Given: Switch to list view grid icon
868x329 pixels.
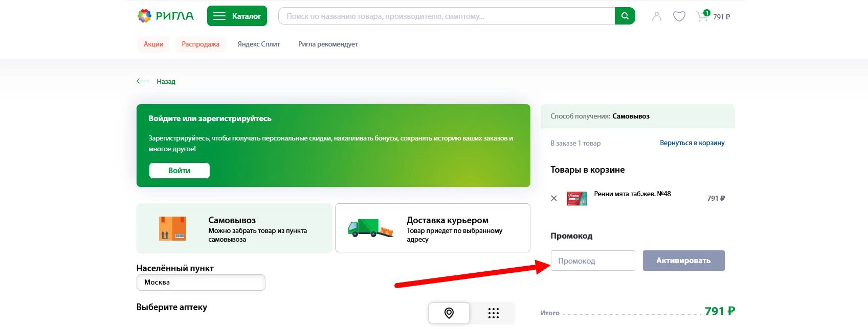Looking at the screenshot, I should click(493, 313).
